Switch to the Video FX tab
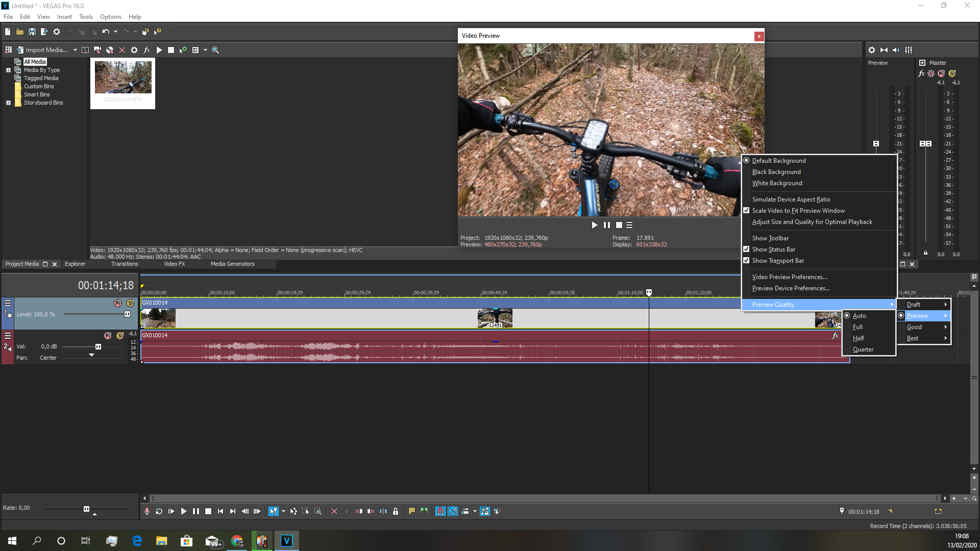This screenshot has width=980, height=551. (175, 264)
